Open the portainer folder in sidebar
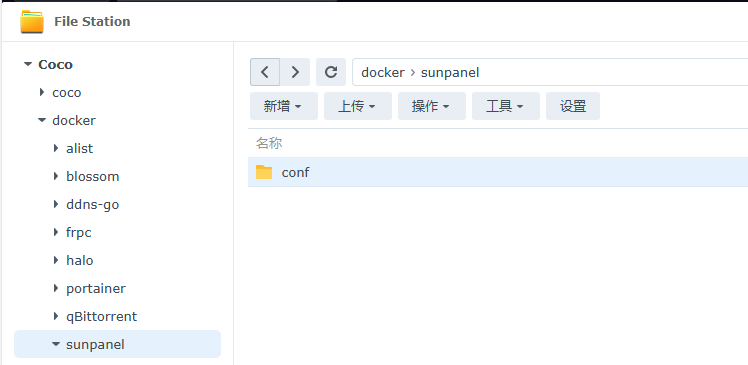 coord(96,289)
